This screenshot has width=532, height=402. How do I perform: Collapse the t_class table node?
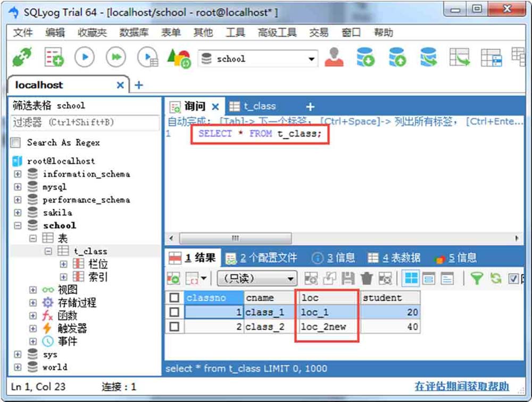pos(48,251)
